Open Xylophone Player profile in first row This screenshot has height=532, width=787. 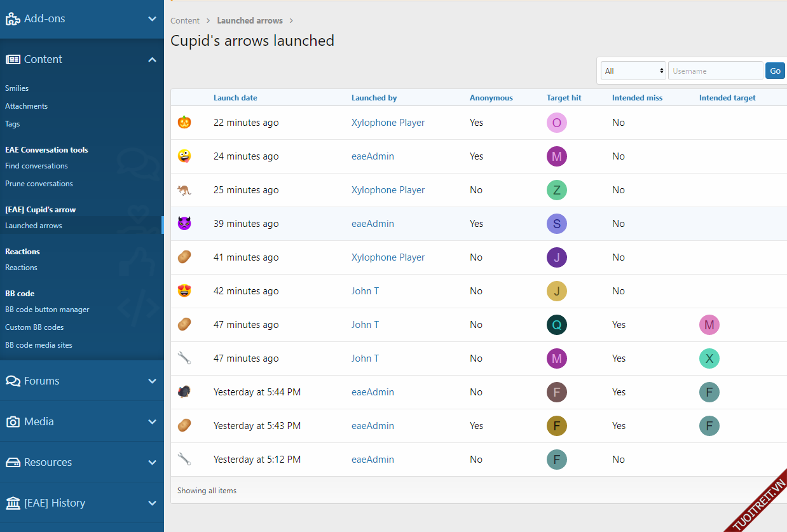(x=388, y=123)
